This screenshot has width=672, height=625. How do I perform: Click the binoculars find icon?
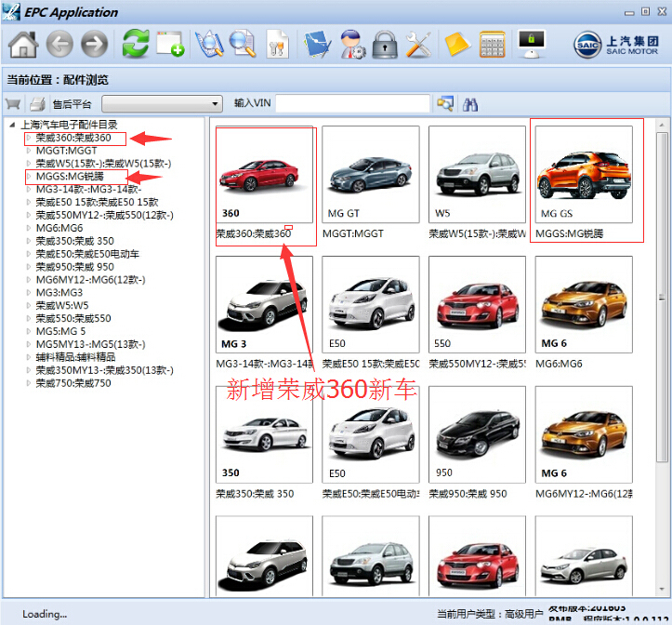click(x=470, y=104)
